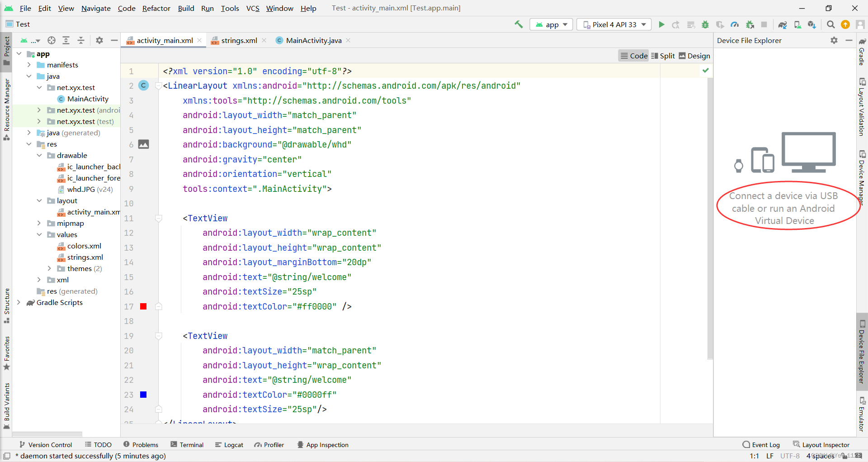868x462 pixels.
Task: Toggle the Structure tool window tab
Action: tap(6, 305)
